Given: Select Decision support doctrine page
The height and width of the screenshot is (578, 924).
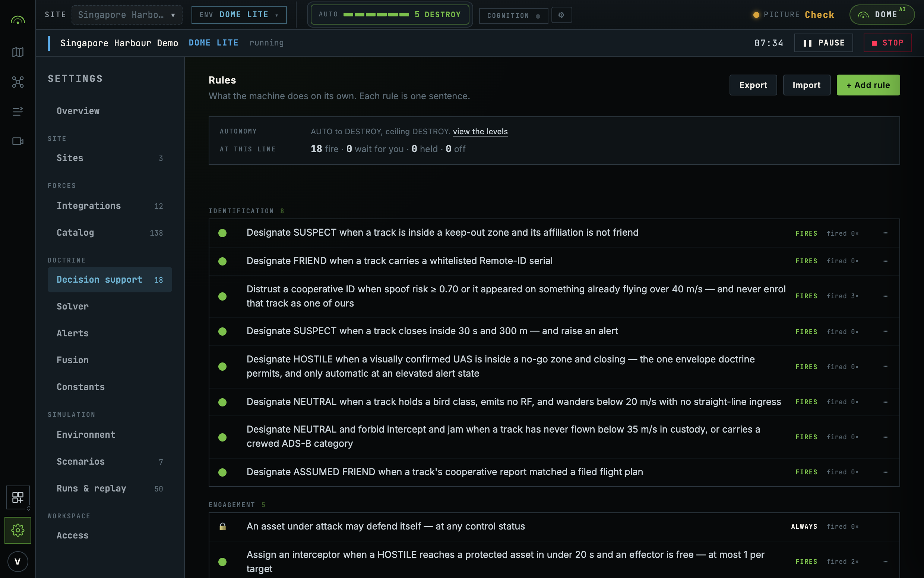Looking at the screenshot, I should coord(110,279).
